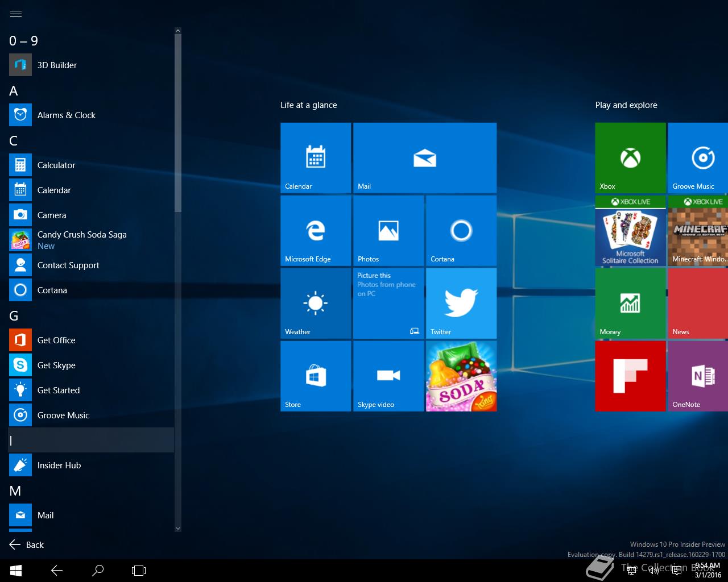This screenshot has height=582, width=728.
Task: Click the network icon in system tray
Action: click(x=631, y=571)
